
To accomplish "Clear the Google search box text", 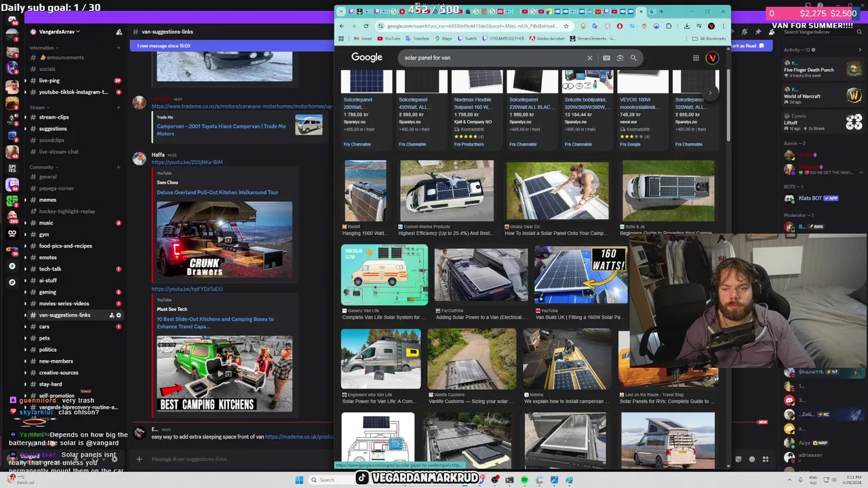I will 589,58.
